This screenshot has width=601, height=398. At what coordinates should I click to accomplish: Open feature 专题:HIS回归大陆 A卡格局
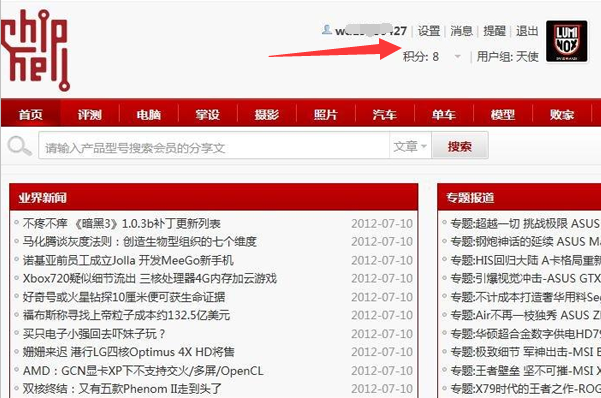tap(525, 260)
